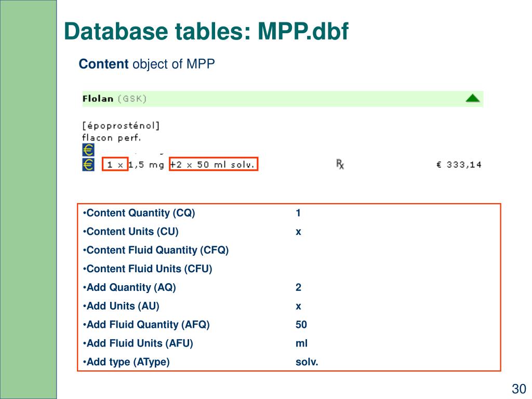Click the upper euro price icon

click(x=88, y=150)
